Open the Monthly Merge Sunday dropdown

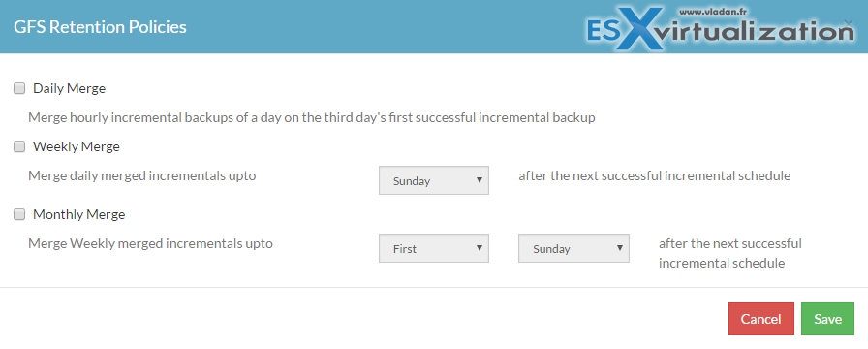573,249
